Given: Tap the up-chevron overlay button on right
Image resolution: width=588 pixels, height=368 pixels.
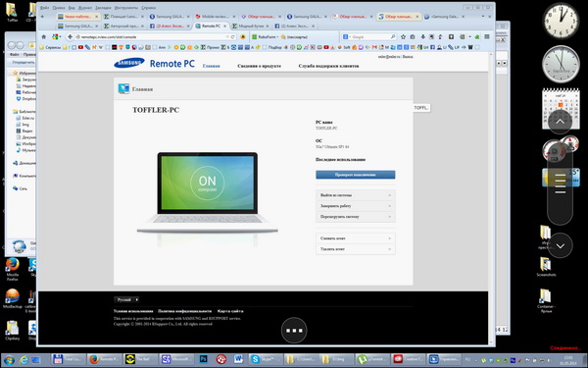Looking at the screenshot, I should 560,122.
